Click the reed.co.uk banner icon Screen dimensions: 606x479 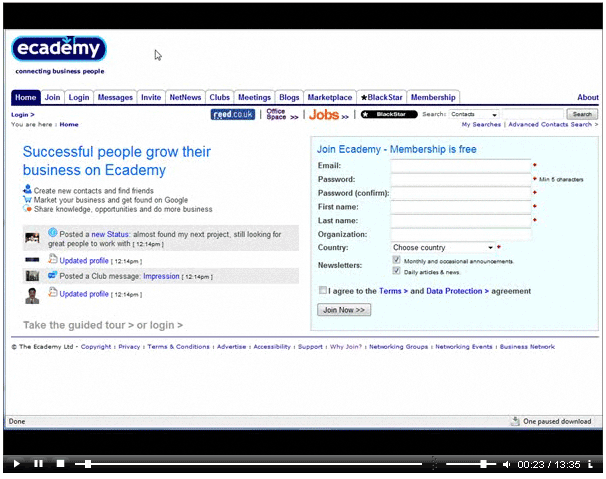[x=233, y=114]
